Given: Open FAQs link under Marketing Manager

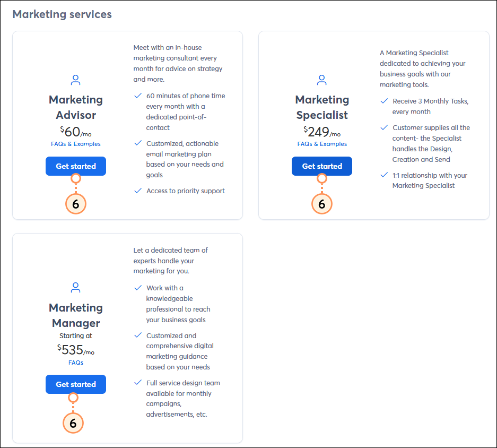Looking at the screenshot, I should click(x=75, y=363).
